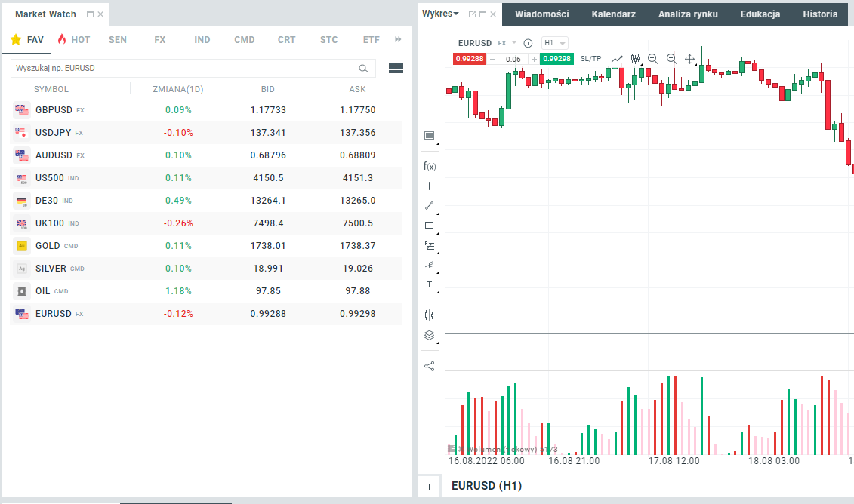Open the f(x) indicators tool
This screenshot has height=504, width=854.
[430, 166]
